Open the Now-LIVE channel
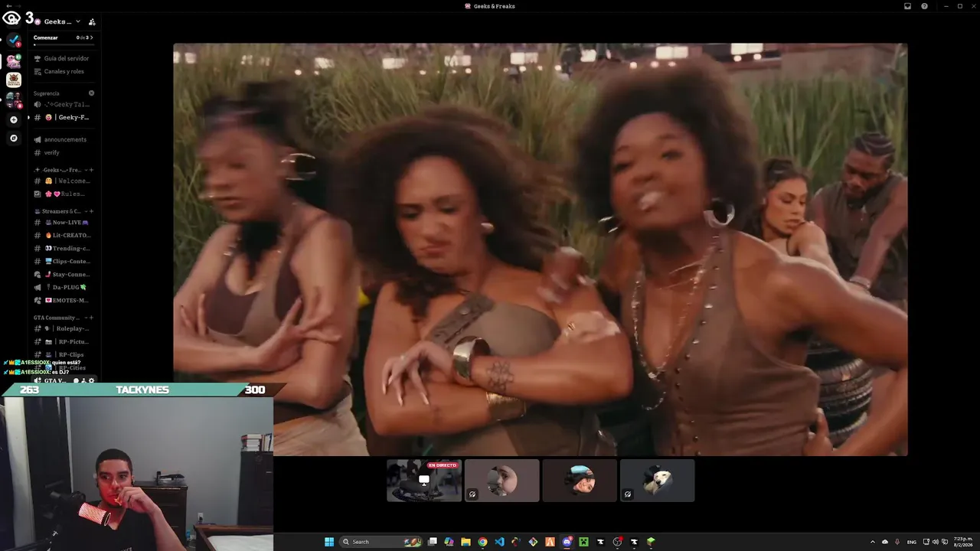The image size is (980, 551). coord(63,222)
